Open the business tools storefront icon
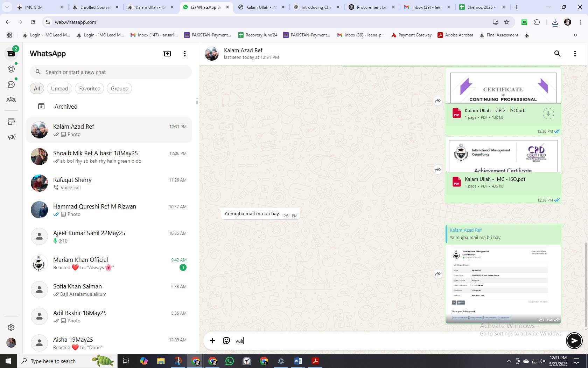 [11, 122]
